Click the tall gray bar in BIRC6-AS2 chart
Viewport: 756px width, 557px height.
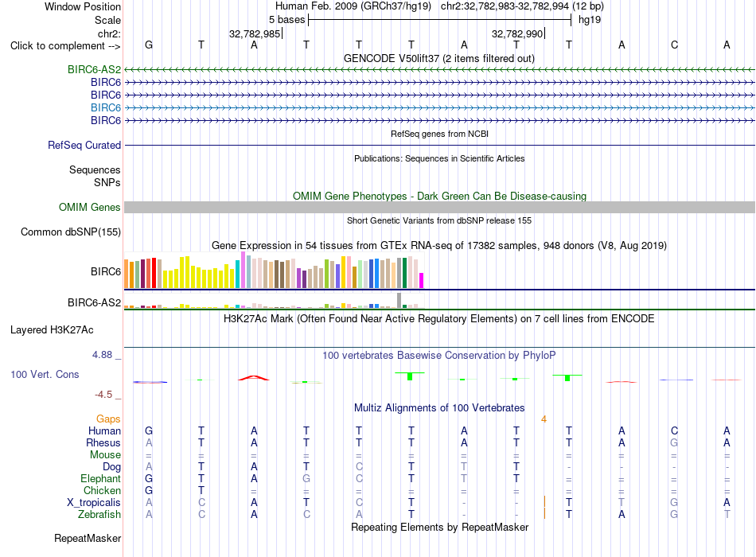[x=399, y=301]
